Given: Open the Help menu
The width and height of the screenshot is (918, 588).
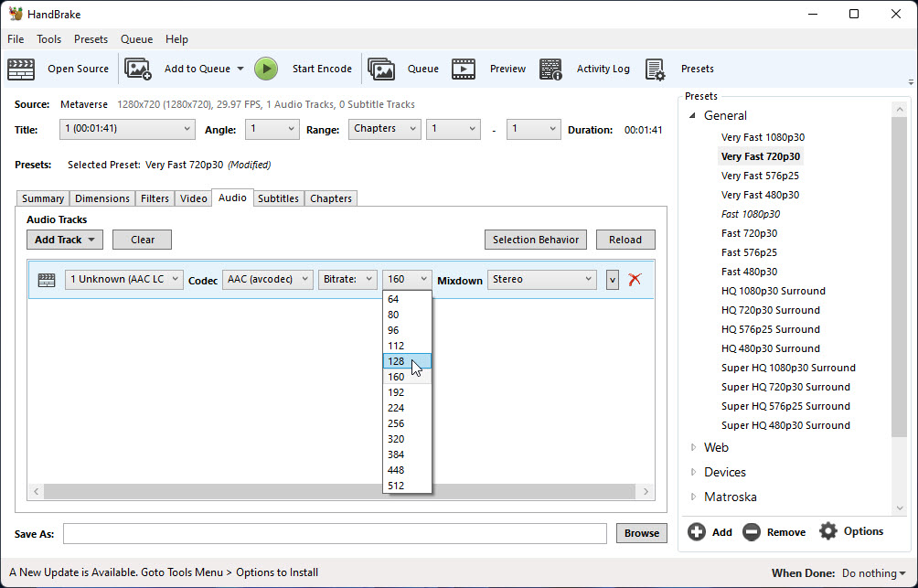Looking at the screenshot, I should tap(176, 39).
